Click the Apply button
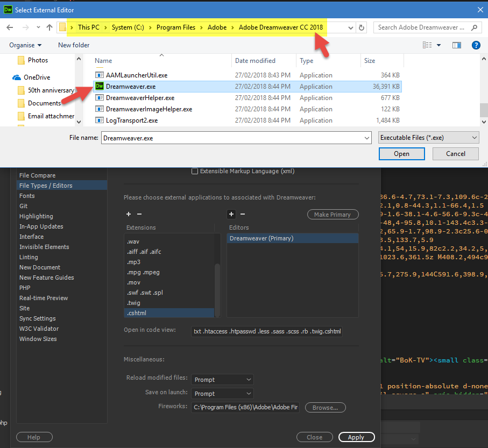Viewport: 488px width, 448px height. click(x=356, y=437)
